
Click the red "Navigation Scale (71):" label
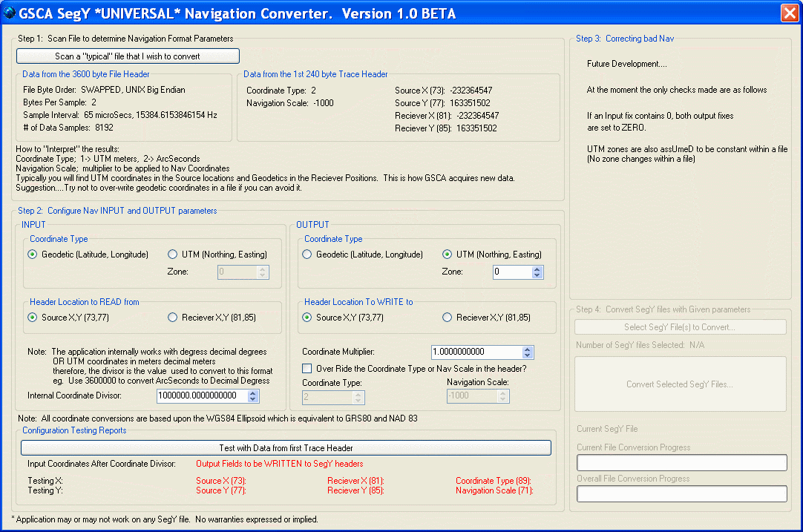[x=494, y=490]
